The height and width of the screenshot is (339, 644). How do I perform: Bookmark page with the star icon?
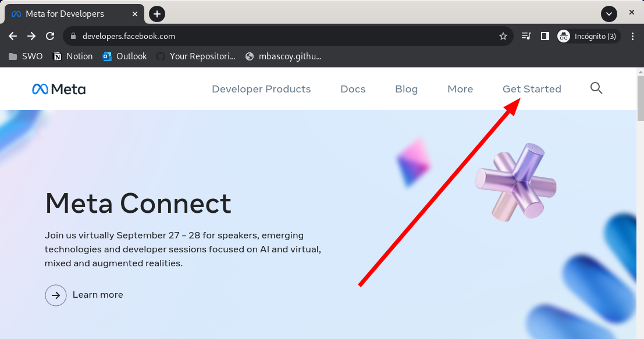[503, 36]
